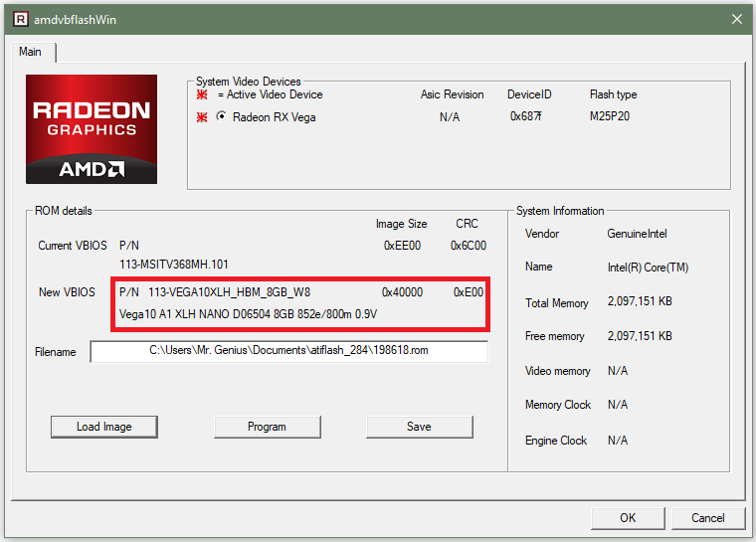Screen dimensions: 756x542
Task: Select the Radeon RX Vega radio button
Action: pyautogui.click(x=221, y=116)
